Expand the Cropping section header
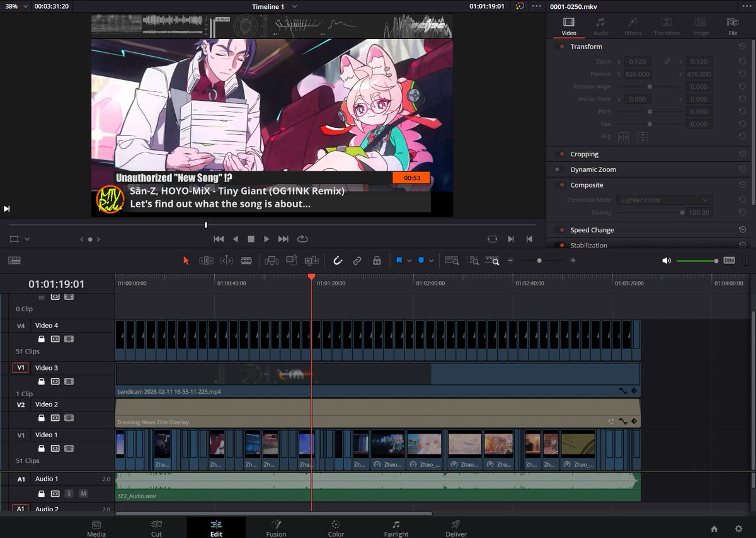 point(584,154)
